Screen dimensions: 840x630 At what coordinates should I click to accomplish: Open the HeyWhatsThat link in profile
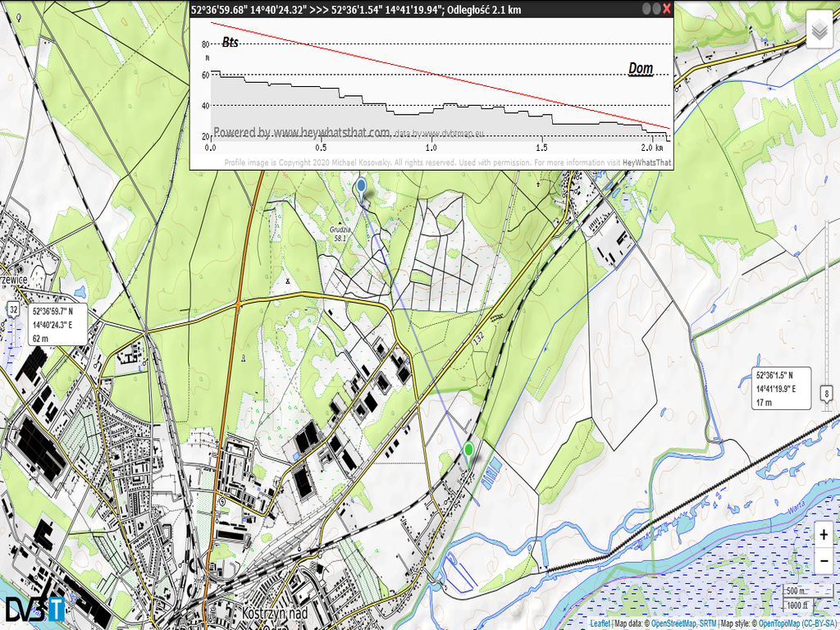[x=646, y=162]
